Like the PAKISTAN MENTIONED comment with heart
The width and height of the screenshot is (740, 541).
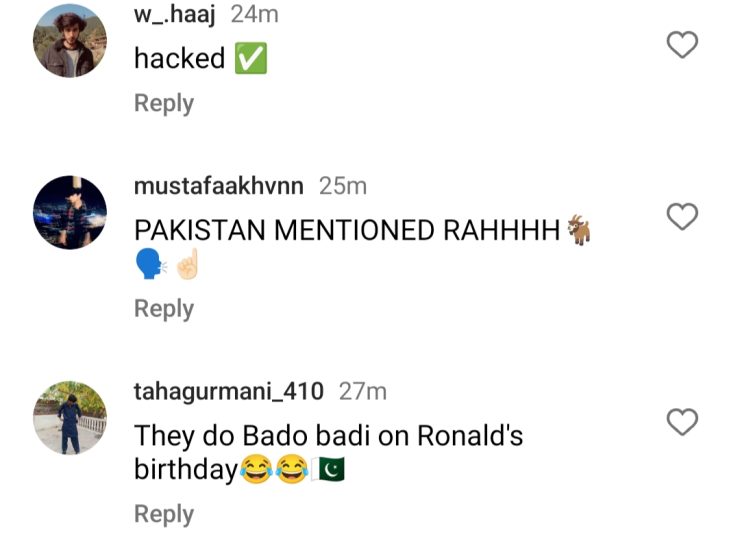tap(682, 216)
